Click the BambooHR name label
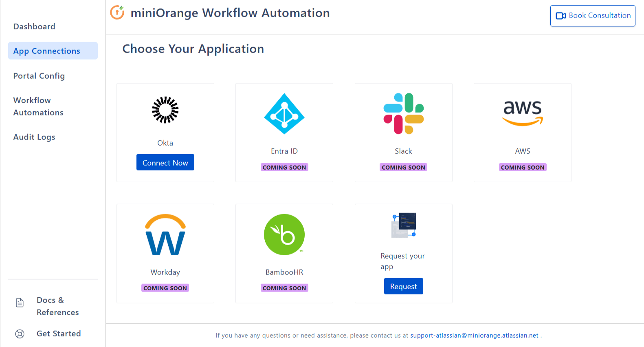Screen dimensions: 644x347 coord(284,272)
